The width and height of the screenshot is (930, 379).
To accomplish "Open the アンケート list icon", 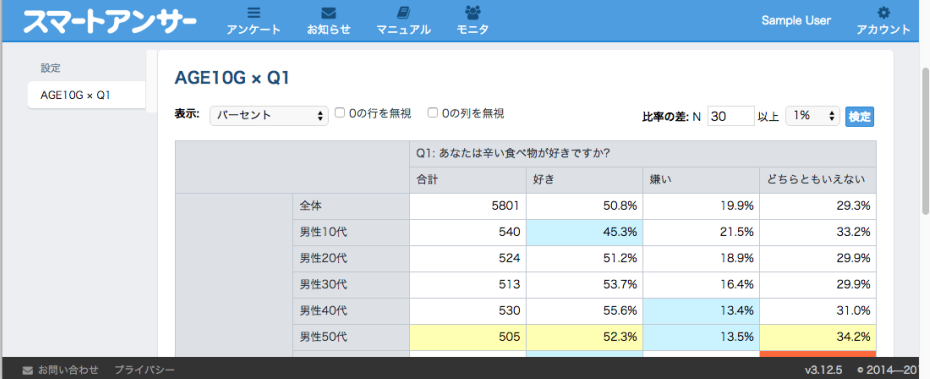I will pos(253,12).
